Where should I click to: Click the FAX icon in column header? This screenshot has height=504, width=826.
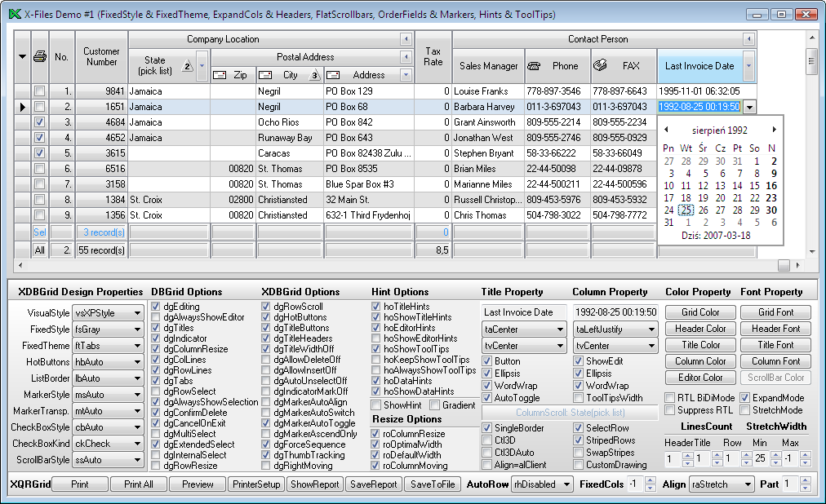(600, 66)
